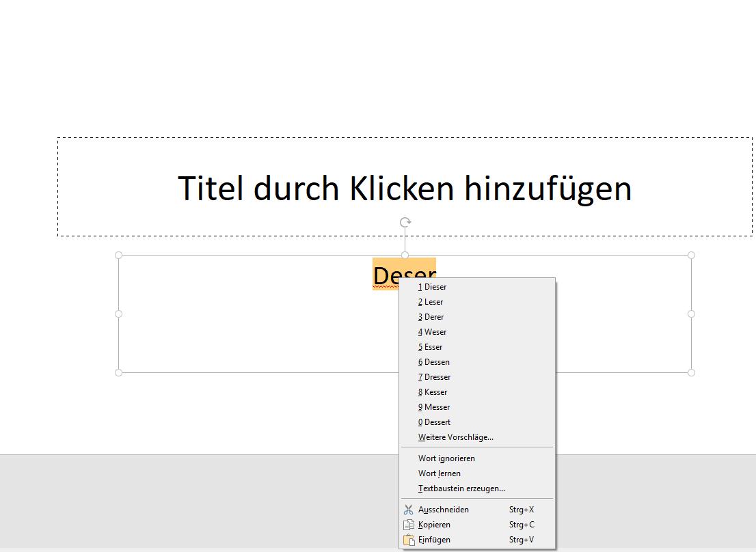
Task: Select the correction '7 Dresser'
Action: (433, 376)
